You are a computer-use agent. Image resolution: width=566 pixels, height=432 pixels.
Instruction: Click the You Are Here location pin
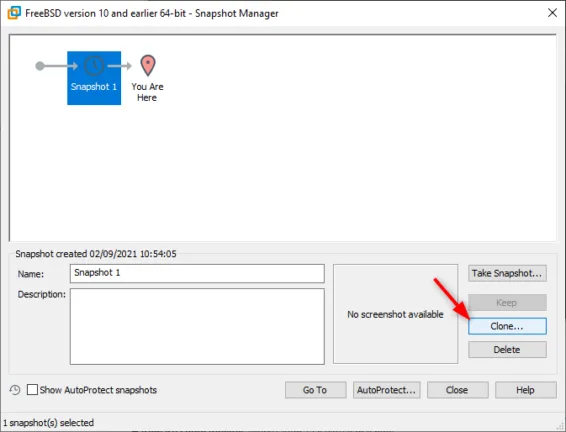coord(148,65)
